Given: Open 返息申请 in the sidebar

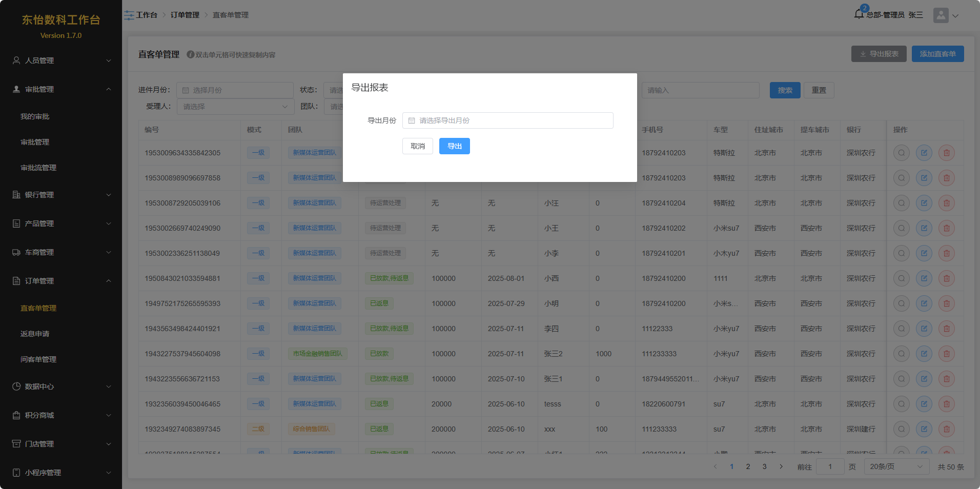Looking at the screenshot, I should (35, 334).
